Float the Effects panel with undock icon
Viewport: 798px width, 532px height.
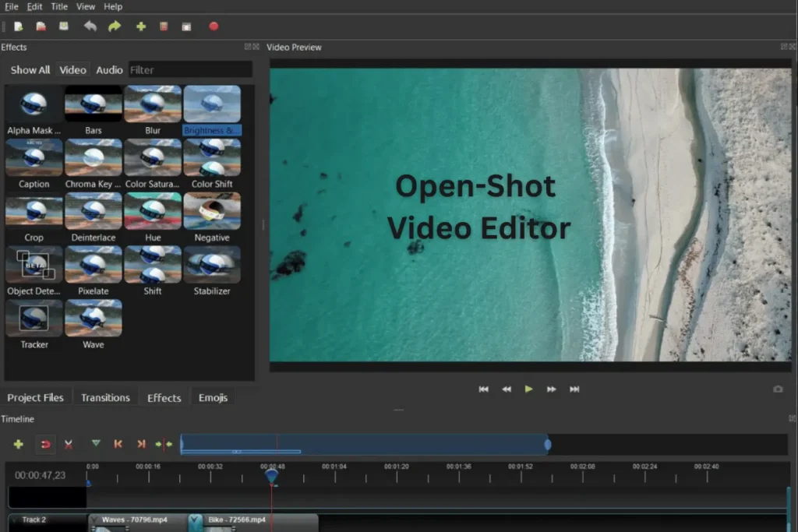tap(248, 47)
